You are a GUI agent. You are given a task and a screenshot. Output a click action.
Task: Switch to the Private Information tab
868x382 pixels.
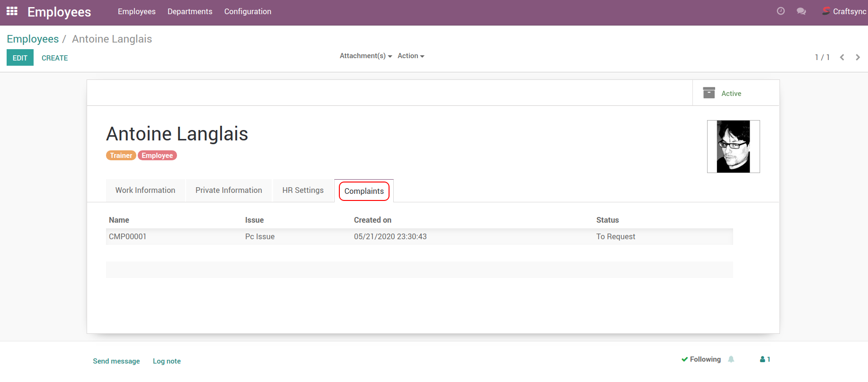pyautogui.click(x=229, y=190)
